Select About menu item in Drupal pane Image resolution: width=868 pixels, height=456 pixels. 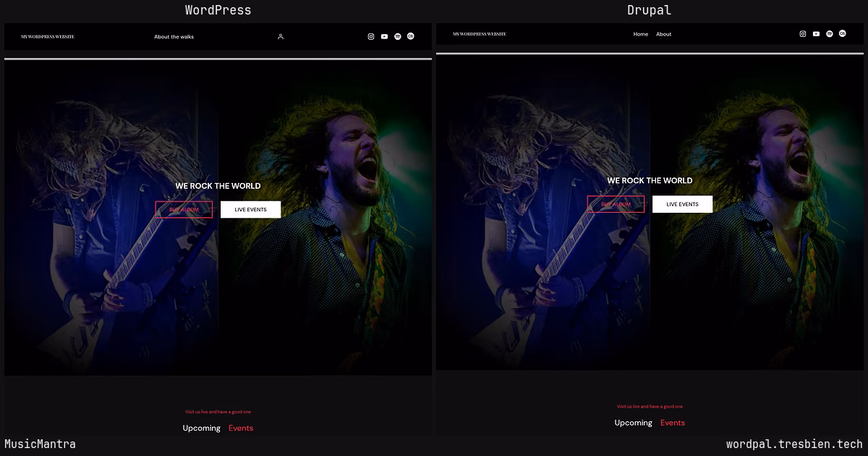tap(664, 34)
